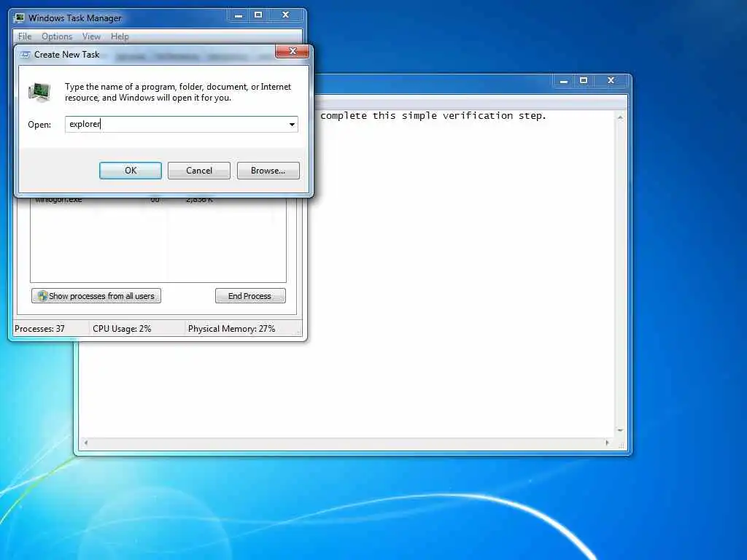Click the Notepad resize grip corner

[621, 446]
